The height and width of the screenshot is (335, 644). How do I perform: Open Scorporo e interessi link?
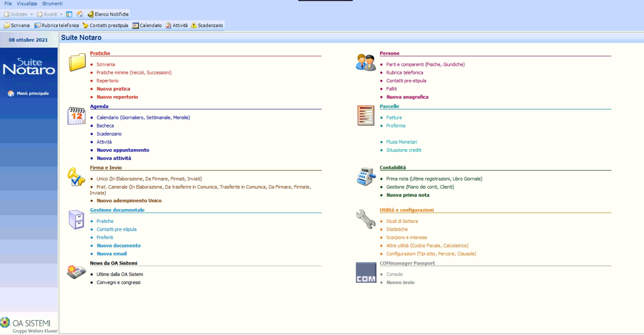point(406,237)
